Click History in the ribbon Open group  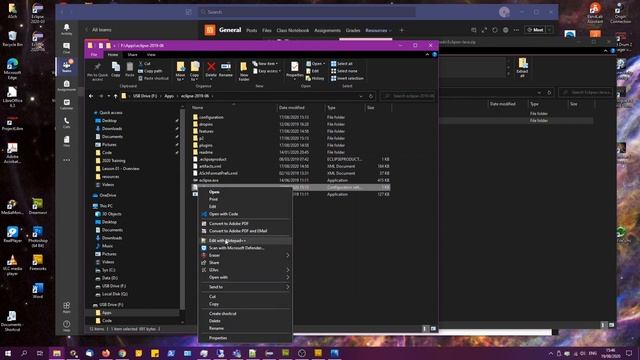coord(315,78)
